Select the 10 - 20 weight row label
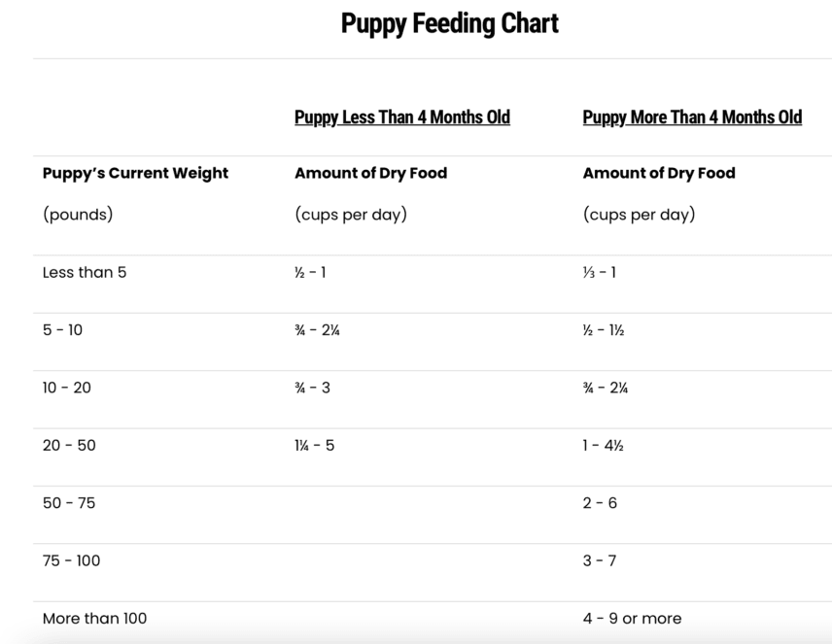Image resolution: width=832 pixels, height=644 pixels. point(67,388)
